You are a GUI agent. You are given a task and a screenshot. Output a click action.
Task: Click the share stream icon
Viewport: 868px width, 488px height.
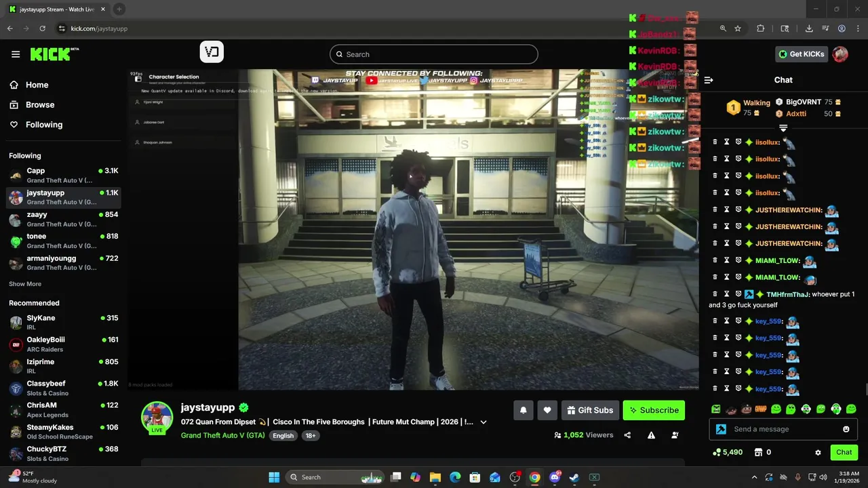[627, 435]
